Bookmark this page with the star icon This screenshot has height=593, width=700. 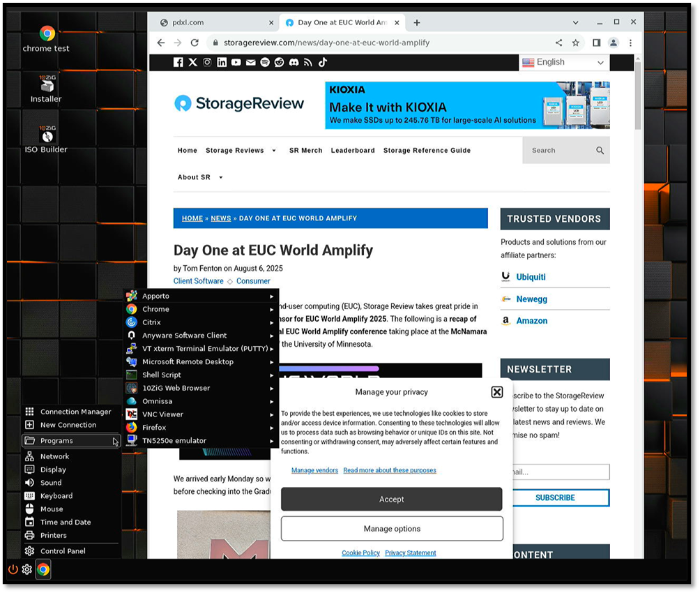click(x=576, y=43)
